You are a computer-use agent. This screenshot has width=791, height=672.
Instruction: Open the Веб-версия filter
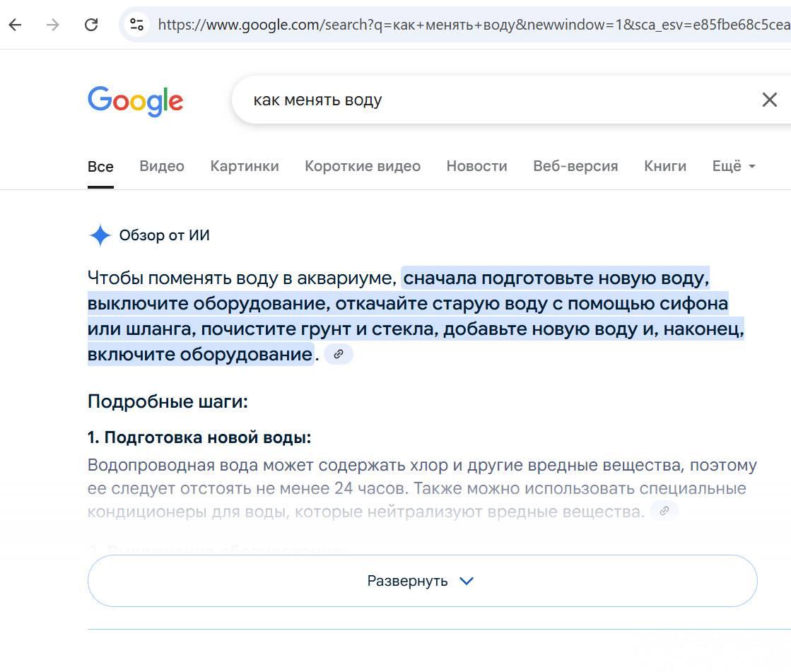[x=575, y=166]
